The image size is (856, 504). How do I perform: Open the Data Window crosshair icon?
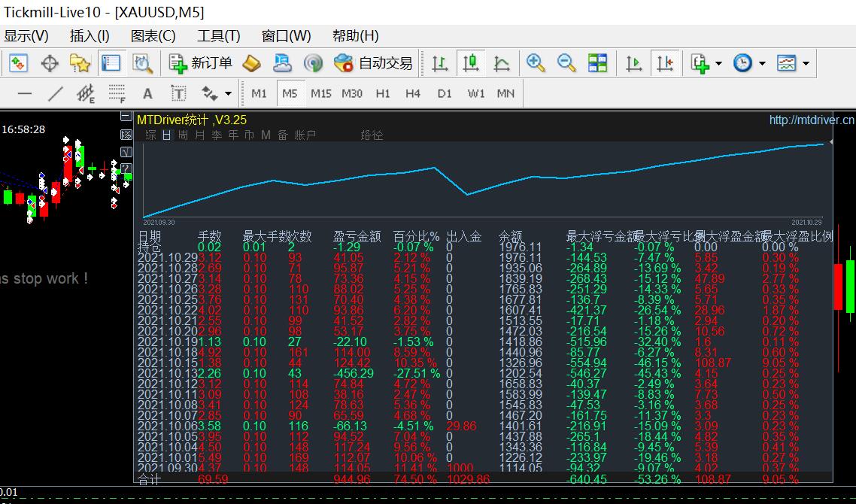click(50, 63)
